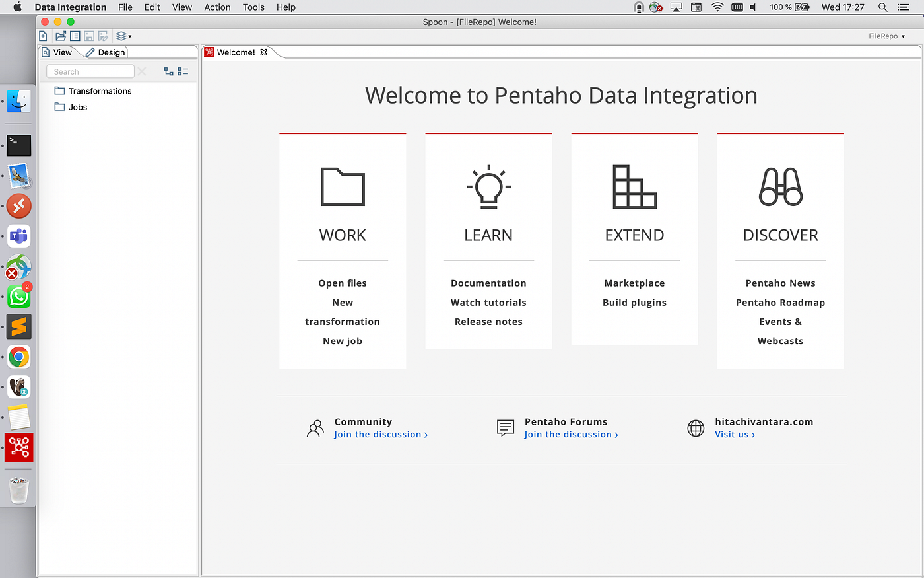Click the Save toolbar icon

(88, 36)
